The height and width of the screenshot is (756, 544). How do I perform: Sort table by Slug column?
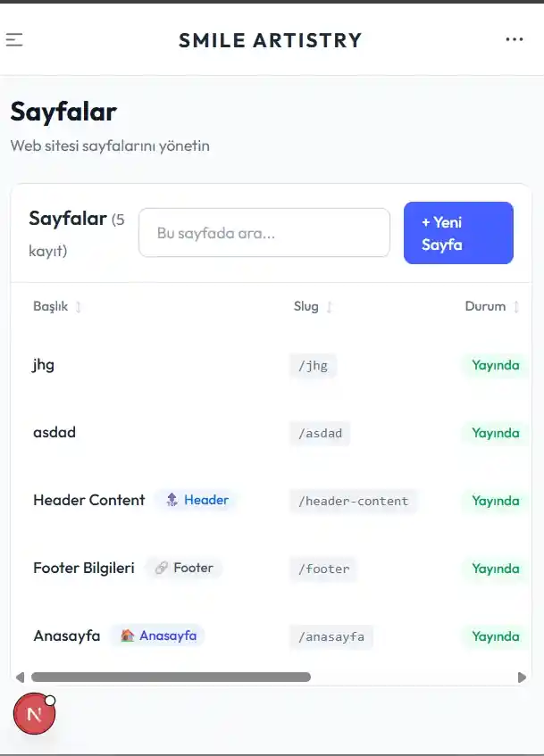[x=329, y=307]
